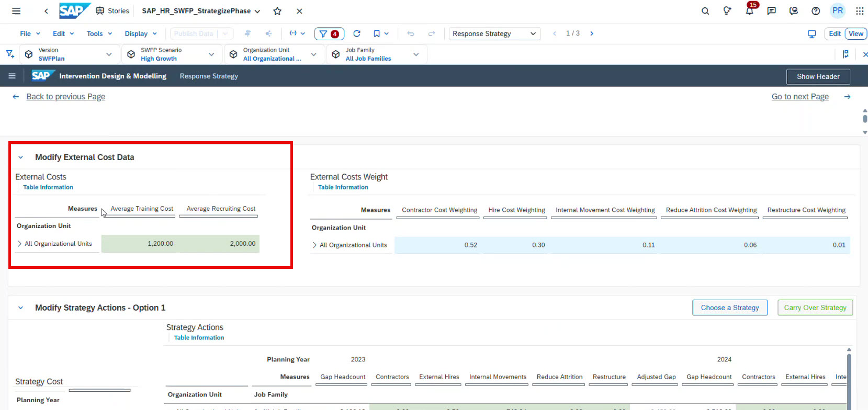Open the File menu

click(x=30, y=33)
